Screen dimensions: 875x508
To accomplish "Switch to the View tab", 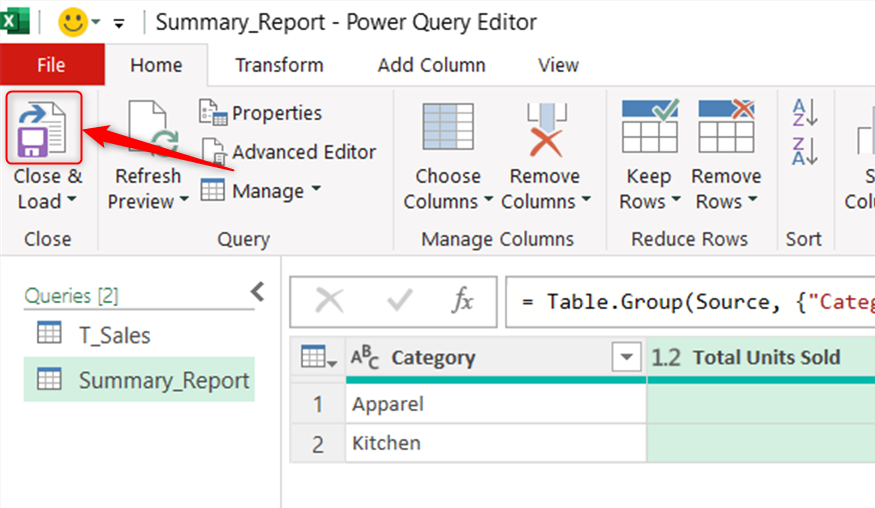I will coord(558,65).
